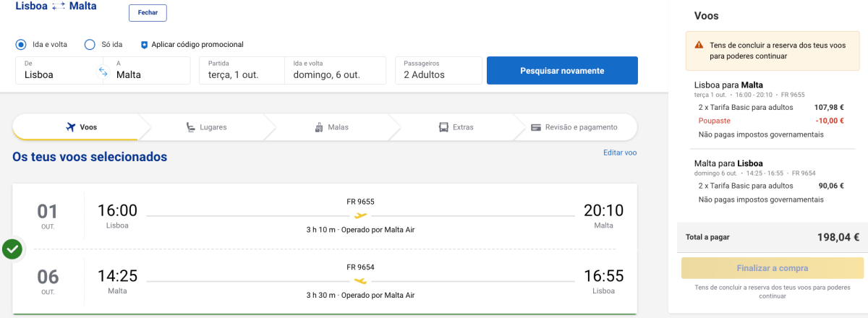Open the Partida date terça, 1 out.

242,70
